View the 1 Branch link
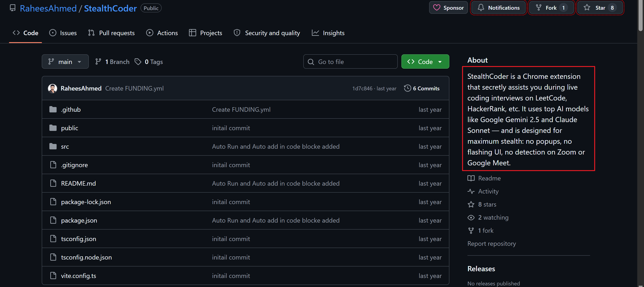The image size is (644, 287). pyautogui.click(x=112, y=62)
